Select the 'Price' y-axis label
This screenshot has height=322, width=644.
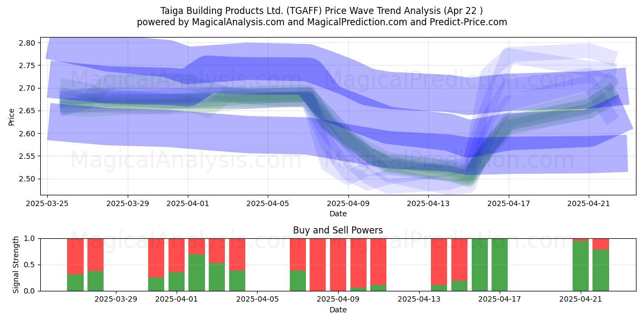(12, 116)
